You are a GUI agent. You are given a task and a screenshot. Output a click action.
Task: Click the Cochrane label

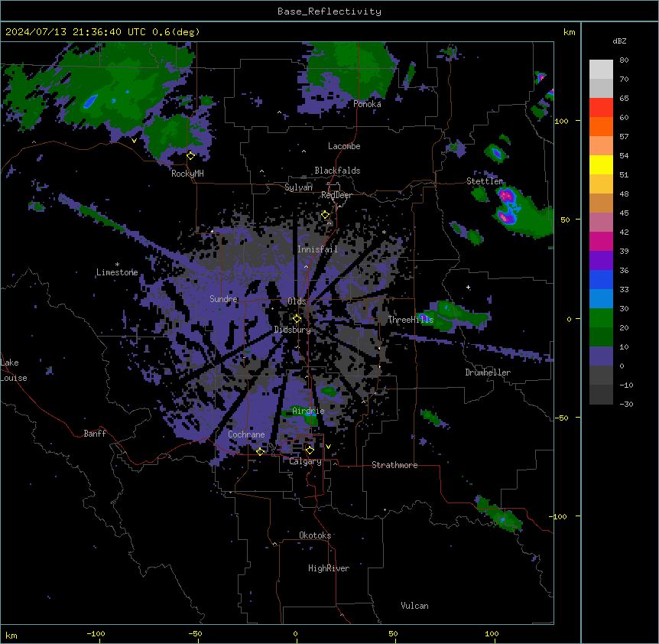[246, 434]
